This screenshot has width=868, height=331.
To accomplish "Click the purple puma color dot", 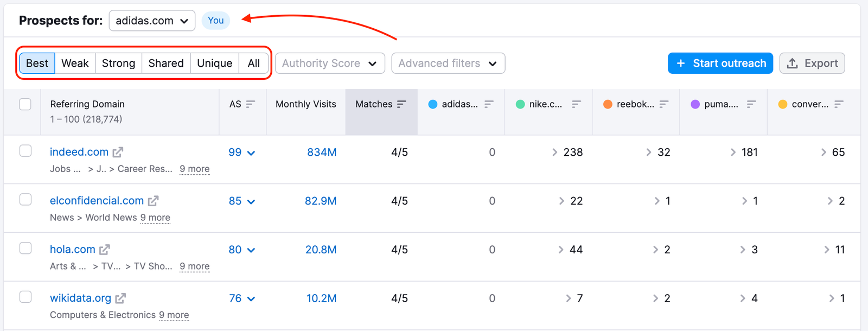I will [x=695, y=104].
